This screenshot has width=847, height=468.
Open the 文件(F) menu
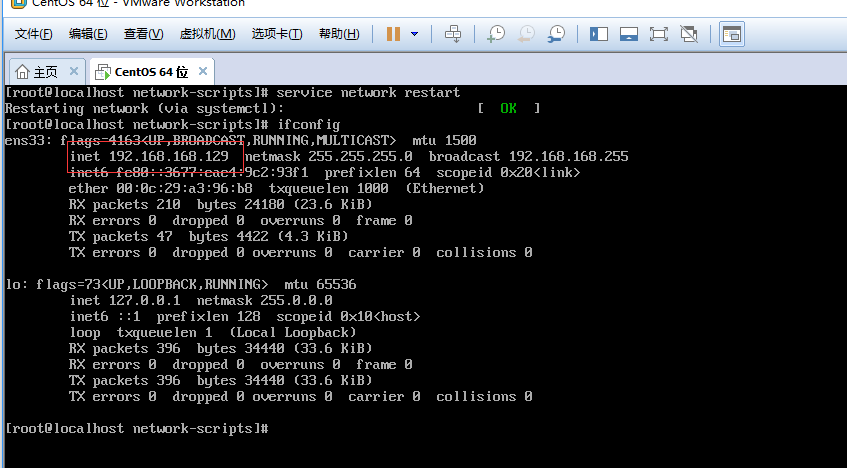point(33,34)
